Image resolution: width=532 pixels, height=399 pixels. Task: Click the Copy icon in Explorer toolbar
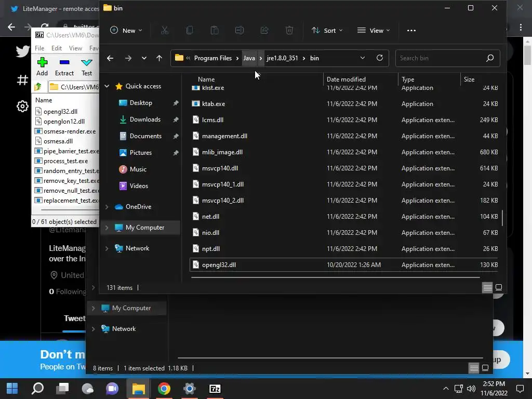[x=190, y=31]
